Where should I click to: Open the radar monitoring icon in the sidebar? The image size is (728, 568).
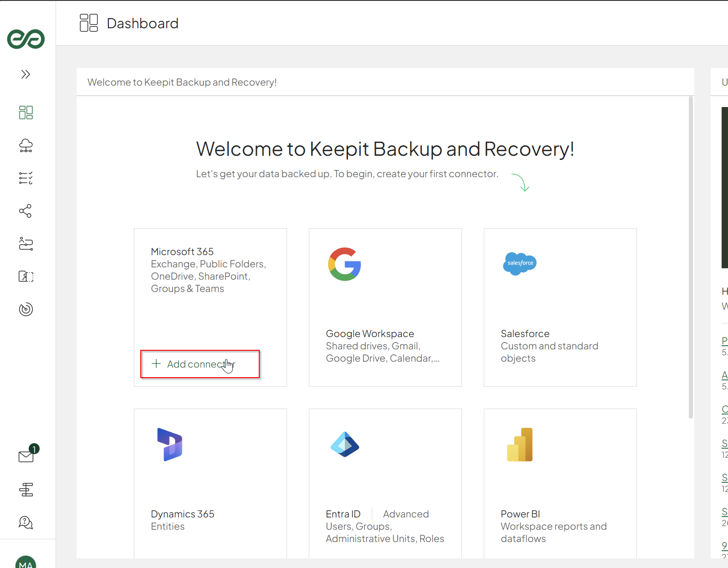26,309
